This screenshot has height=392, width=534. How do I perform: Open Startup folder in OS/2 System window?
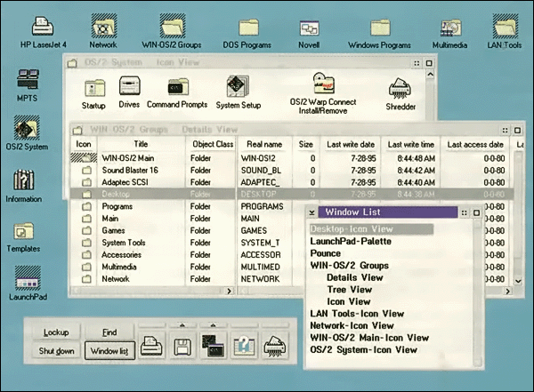point(94,88)
